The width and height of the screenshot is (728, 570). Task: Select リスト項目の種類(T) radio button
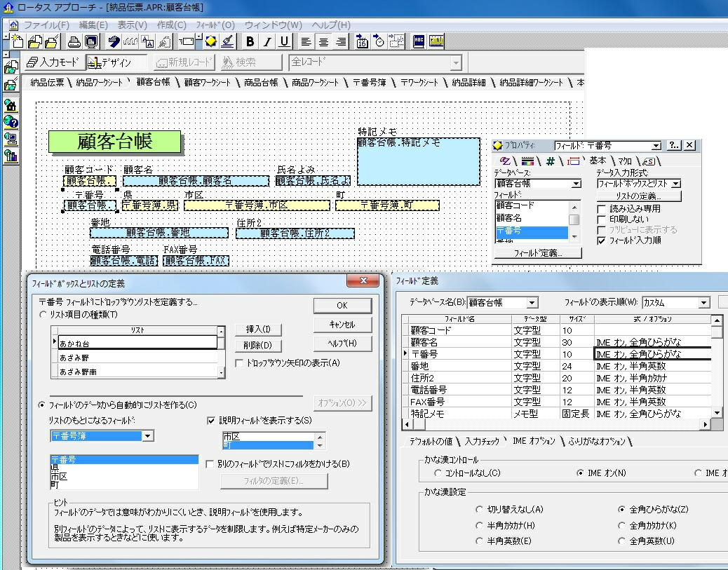[x=43, y=315]
